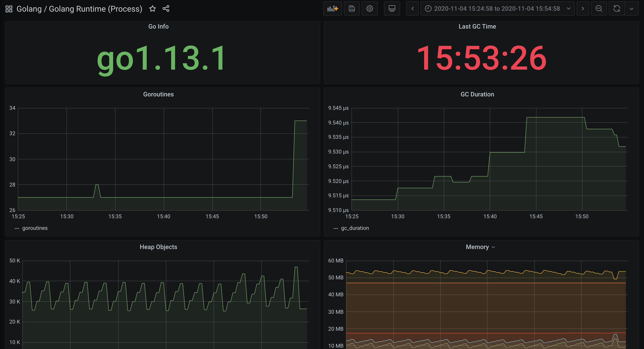
Task: Star this dashboard as favorite
Action: [x=152, y=9]
